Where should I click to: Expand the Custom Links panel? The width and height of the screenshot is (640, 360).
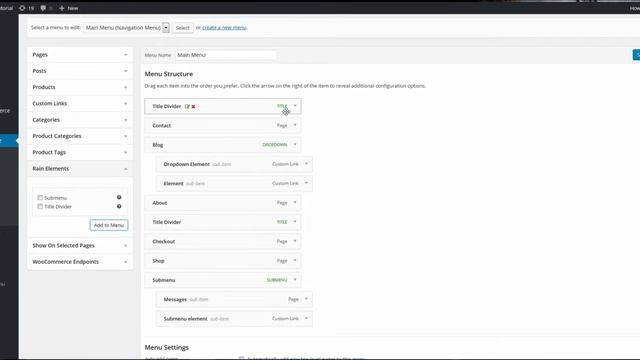pos(80,104)
